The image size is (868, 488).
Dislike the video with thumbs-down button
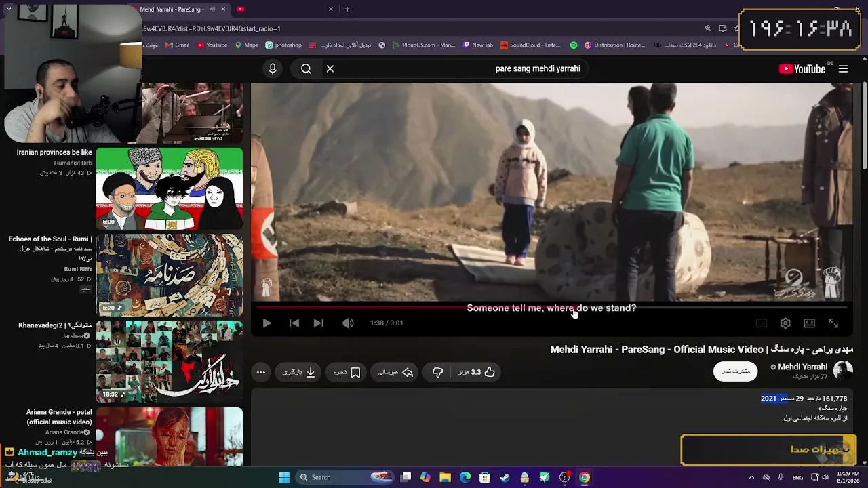pos(437,372)
